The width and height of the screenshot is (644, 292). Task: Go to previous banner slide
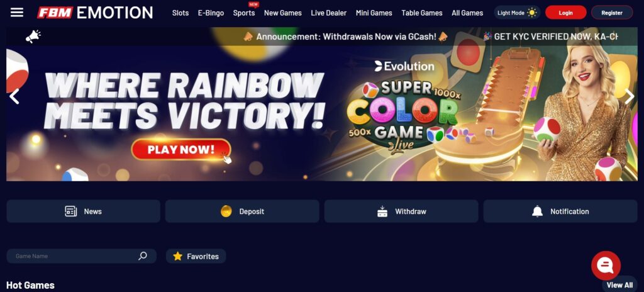coord(14,97)
